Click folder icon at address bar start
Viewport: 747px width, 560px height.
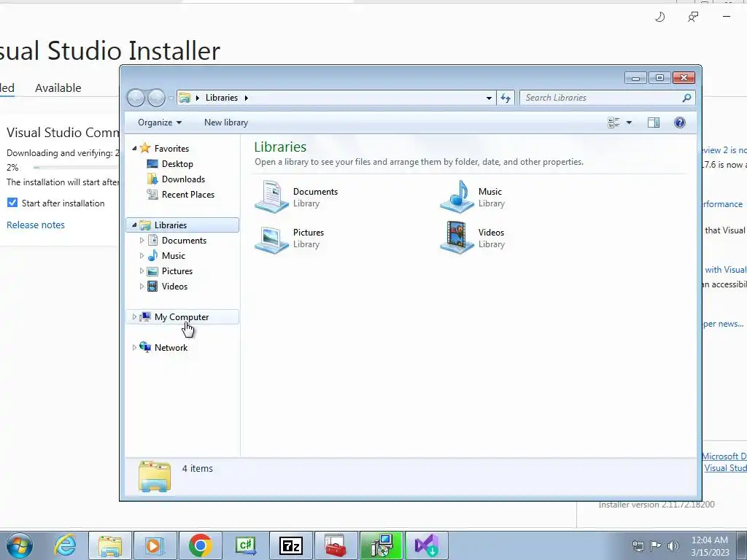[185, 98]
